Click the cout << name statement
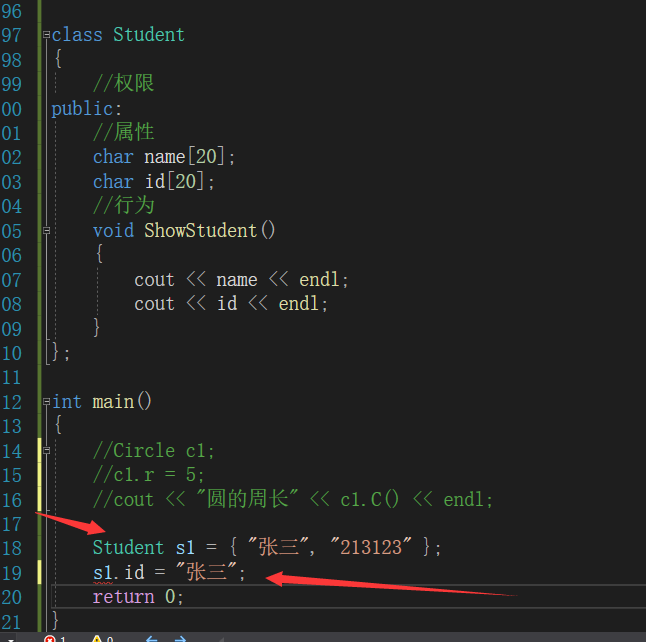 click(241, 280)
